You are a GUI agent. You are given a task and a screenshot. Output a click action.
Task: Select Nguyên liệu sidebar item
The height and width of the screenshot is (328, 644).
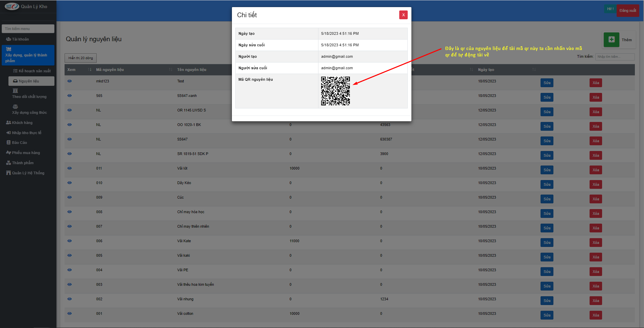[x=31, y=81]
